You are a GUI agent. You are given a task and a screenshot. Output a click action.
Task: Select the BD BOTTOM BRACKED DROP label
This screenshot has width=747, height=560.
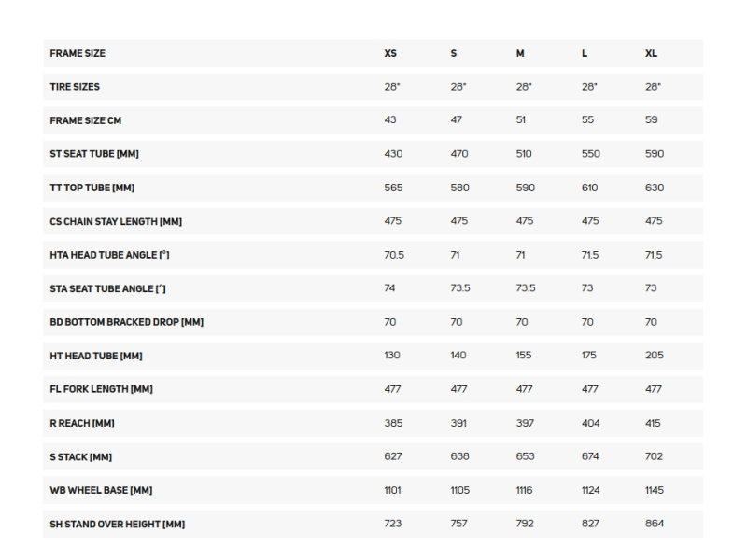tap(127, 322)
